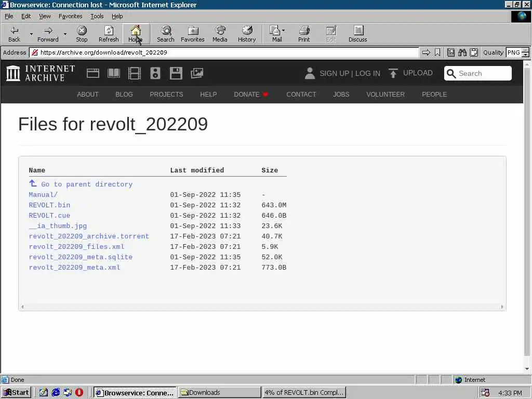Click the address bar URL field
The image size is (532, 399).
click(224, 52)
